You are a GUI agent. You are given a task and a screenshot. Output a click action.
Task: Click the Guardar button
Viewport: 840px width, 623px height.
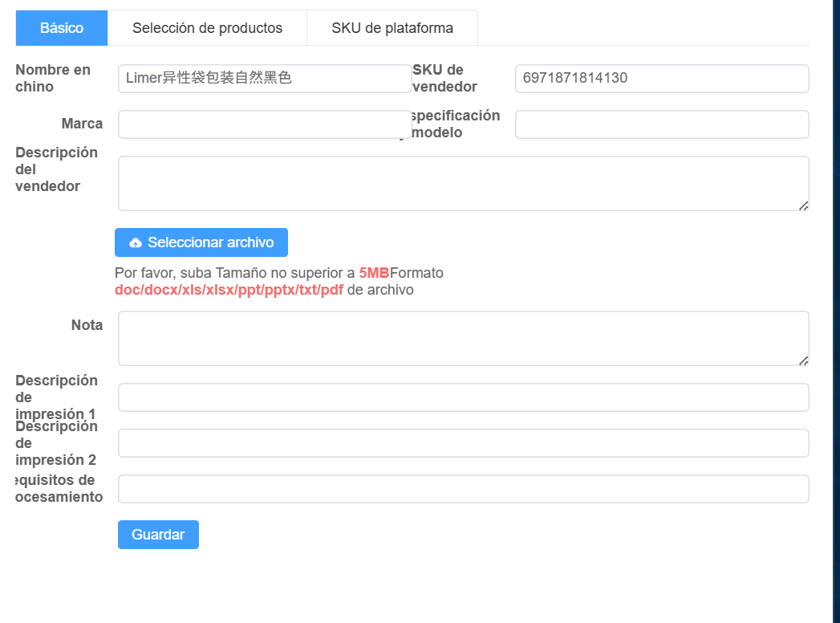[x=158, y=535]
